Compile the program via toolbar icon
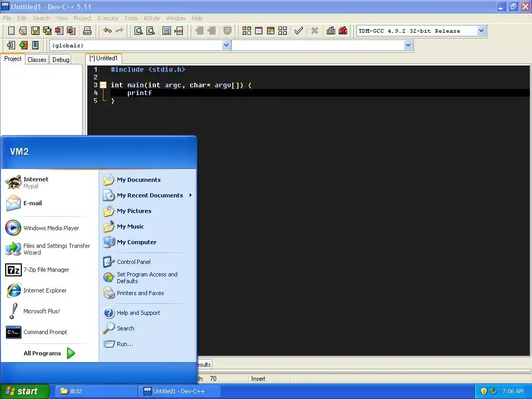Screen dimensions: 532x399 (247, 31)
